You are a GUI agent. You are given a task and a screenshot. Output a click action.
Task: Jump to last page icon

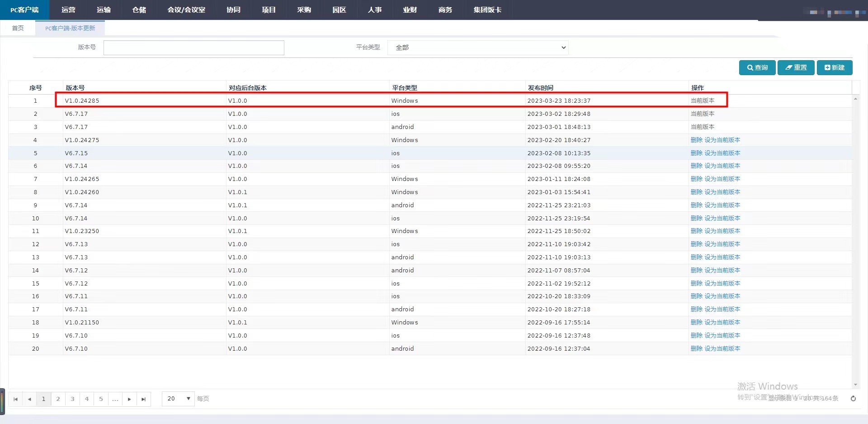tap(143, 399)
